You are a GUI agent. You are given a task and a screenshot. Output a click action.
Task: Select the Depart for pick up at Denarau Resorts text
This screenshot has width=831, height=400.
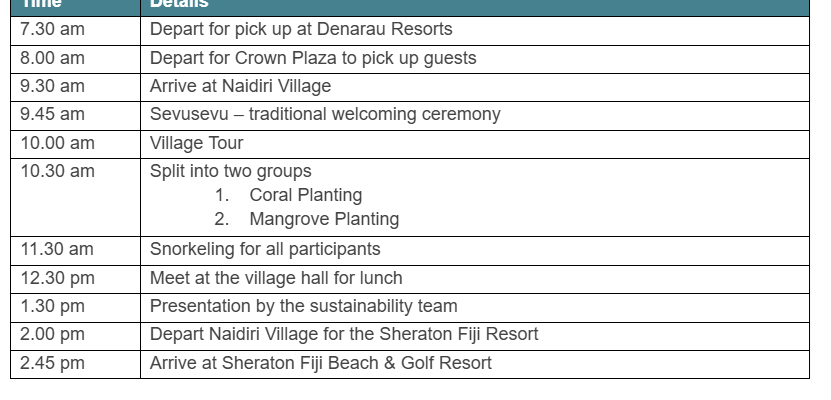(x=301, y=29)
